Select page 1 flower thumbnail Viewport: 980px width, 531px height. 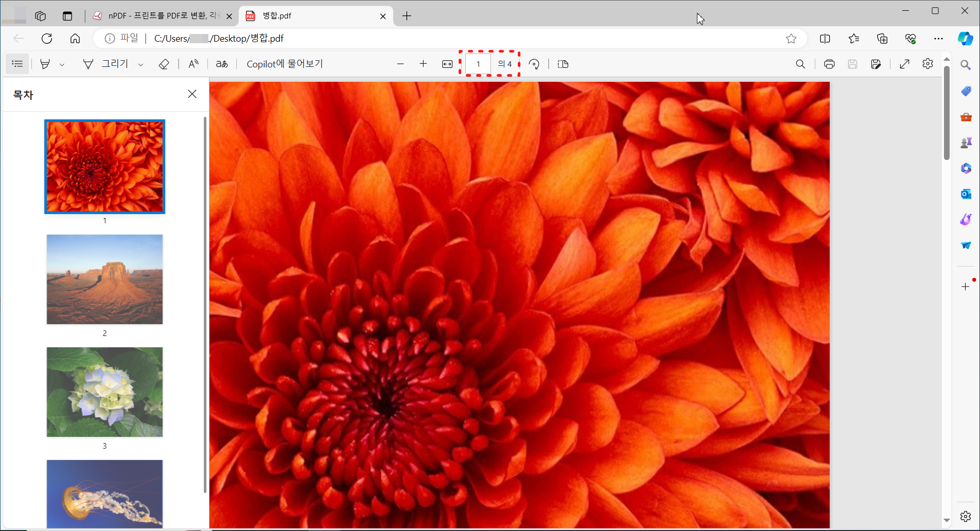click(104, 167)
